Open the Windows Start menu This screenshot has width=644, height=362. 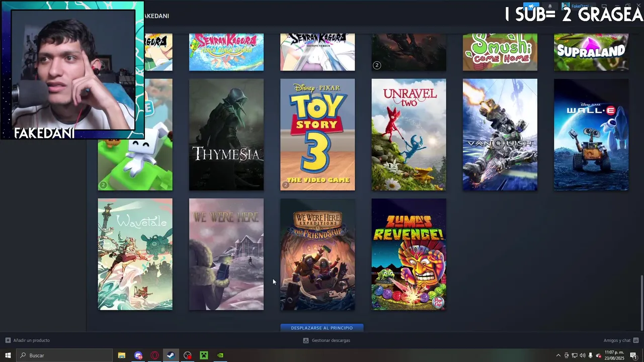pyautogui.click(x=8, y=355)
